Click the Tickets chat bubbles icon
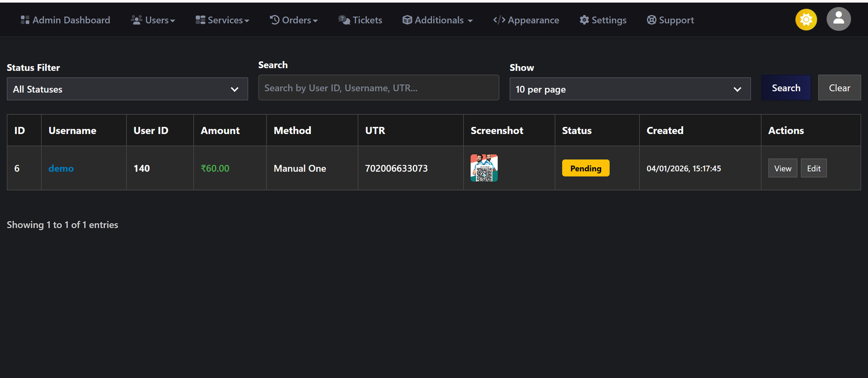Screen dimensions: 868x378 coord(344,20)
